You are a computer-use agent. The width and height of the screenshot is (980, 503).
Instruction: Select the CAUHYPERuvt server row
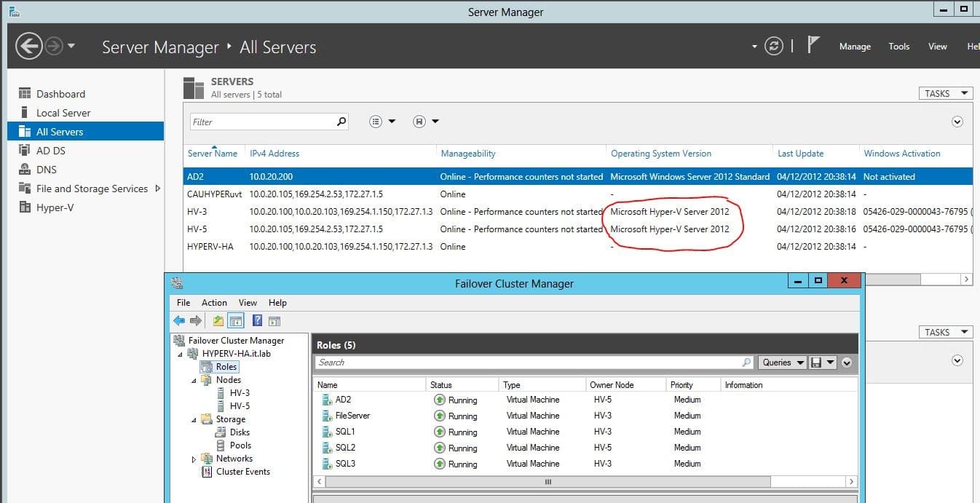click(x=578, y=194)
